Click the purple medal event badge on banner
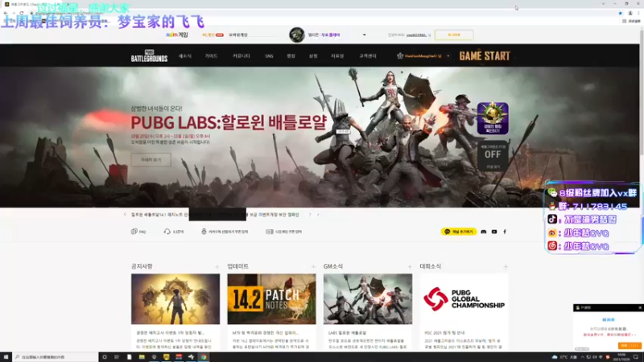644x362 pixels. pos(493,118)
